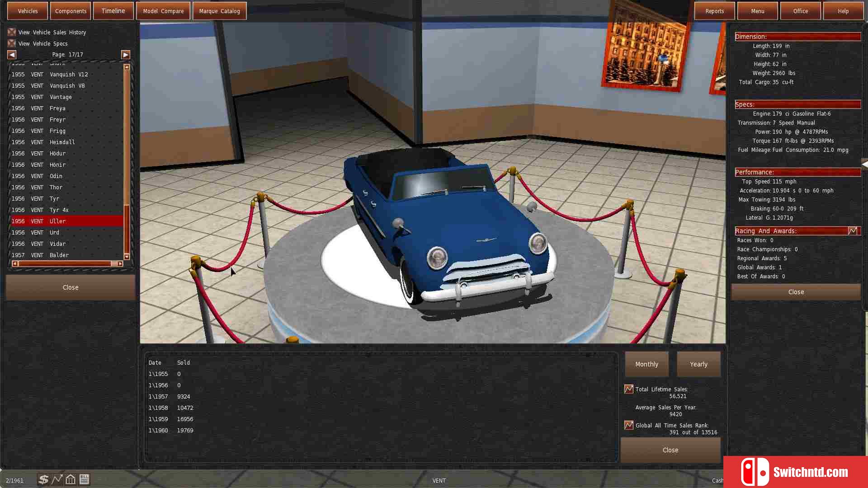
Task: Open the Model Compare tab
Action: click(163, 11)
